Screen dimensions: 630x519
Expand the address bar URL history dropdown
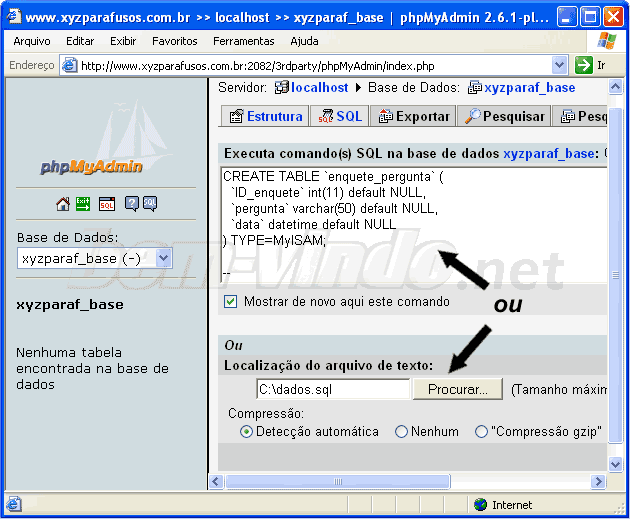click(559, 65)
